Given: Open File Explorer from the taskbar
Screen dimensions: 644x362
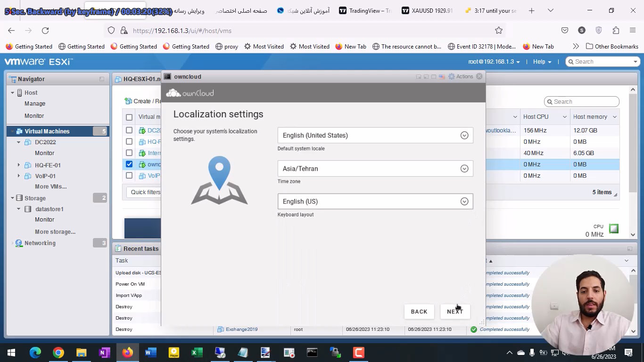Looking at the screenshot, I should pyautogui.click(x=82, y=353).
